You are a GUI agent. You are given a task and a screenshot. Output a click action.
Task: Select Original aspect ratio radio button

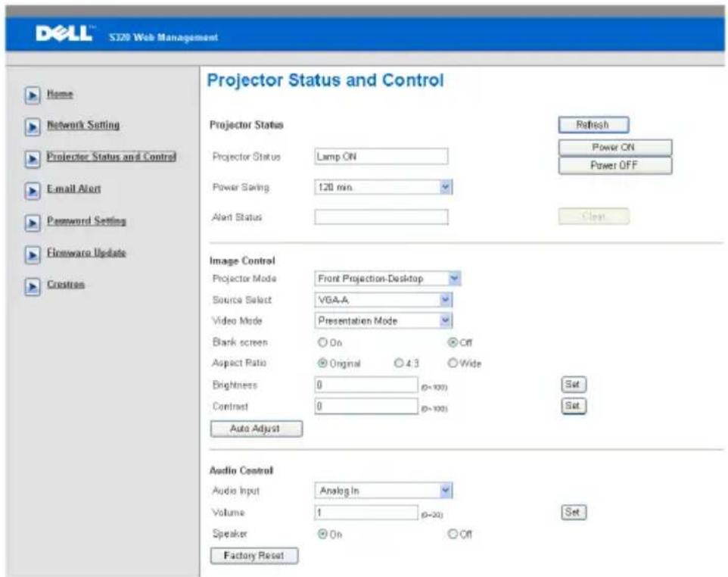point(322,363)
